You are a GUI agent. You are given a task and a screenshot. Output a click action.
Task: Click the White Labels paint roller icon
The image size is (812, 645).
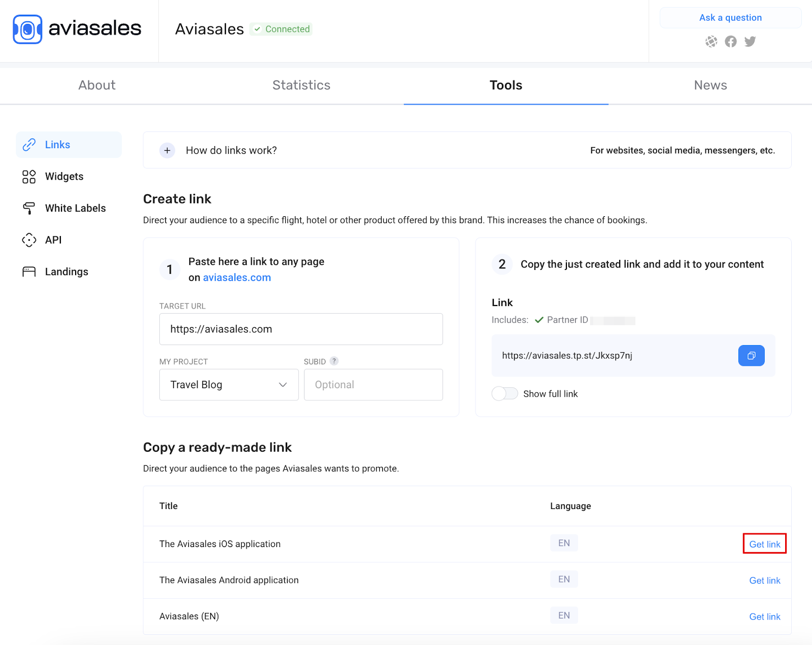[29, 208]
